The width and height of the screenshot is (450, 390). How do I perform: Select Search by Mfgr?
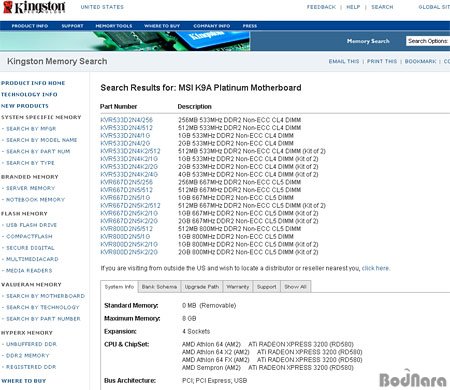pyautogui.click(x=31, y=129)
